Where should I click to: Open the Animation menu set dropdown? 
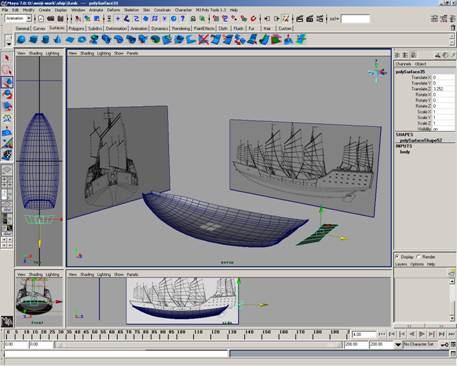pyautogui.click(x=29, y=19)
